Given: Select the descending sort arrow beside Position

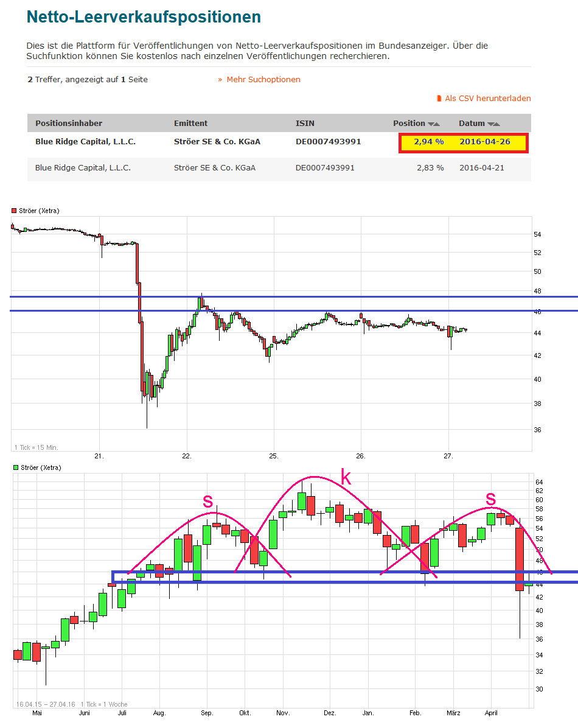Looking at the screenshot, I should [x=430, y=124].
